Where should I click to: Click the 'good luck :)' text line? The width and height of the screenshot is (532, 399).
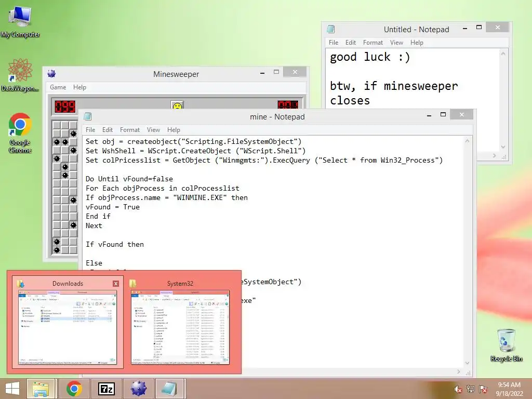[370, 57]
